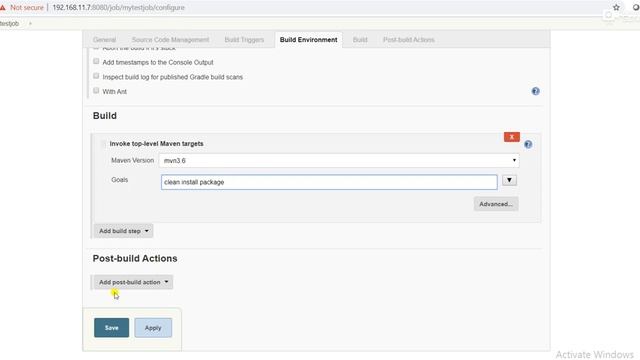Screen dimensions: 640x360
Task: Open the Maven Version dropdown
Action: tap(339, 160)
